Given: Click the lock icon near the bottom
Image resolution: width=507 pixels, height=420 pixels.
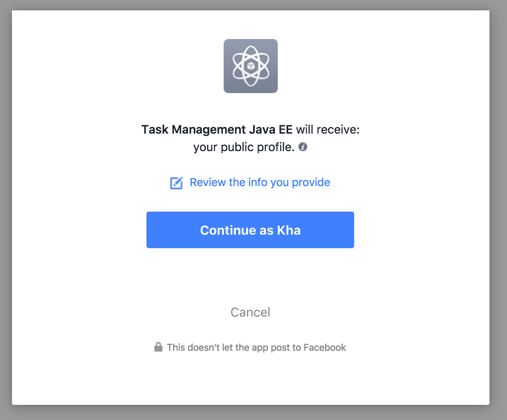Looking at the screenshot, I should 158,347.
